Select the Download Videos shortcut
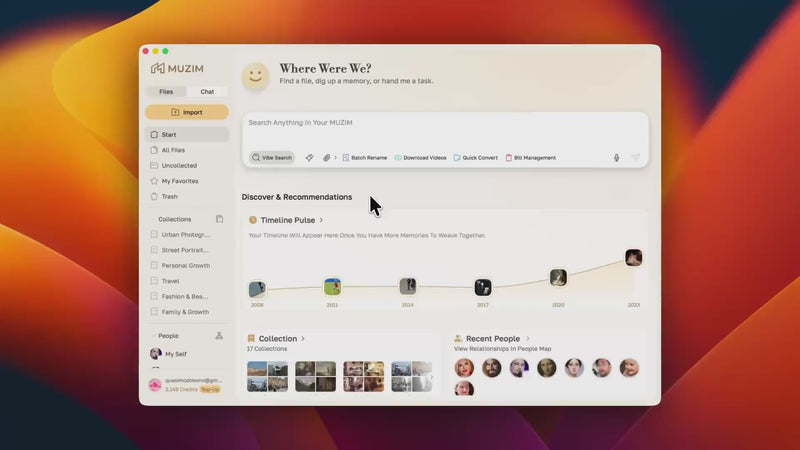The width and height of the screenshot is (800, 450). 420,158
